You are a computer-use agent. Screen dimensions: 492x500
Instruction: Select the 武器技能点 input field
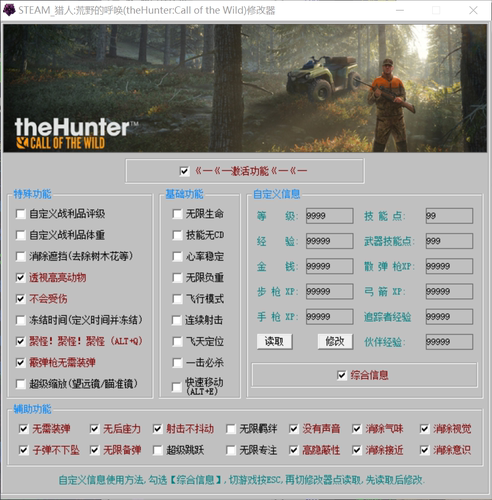pyautogui.click(x=449, y=241)
